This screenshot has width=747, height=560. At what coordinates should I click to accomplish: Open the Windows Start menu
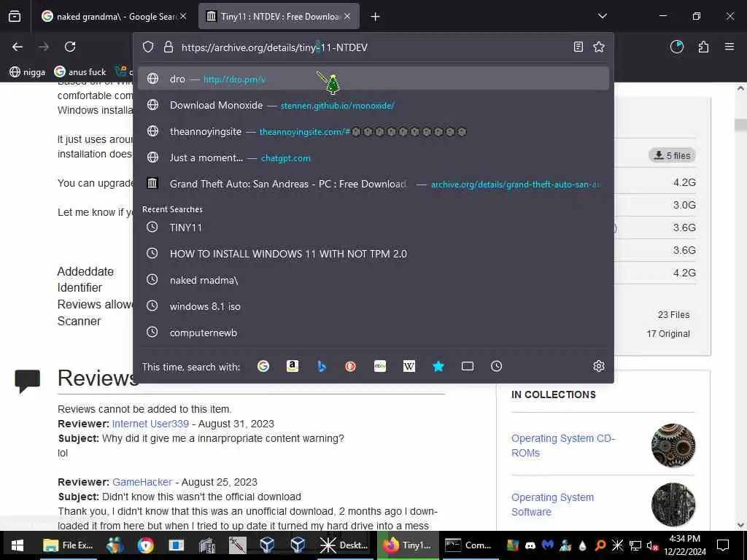(18, 545)
